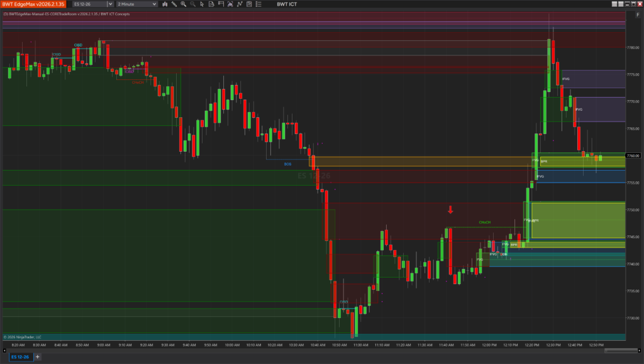Maximize the chart window
This screenshot has height=364, width=644.
tap(633, 4)
